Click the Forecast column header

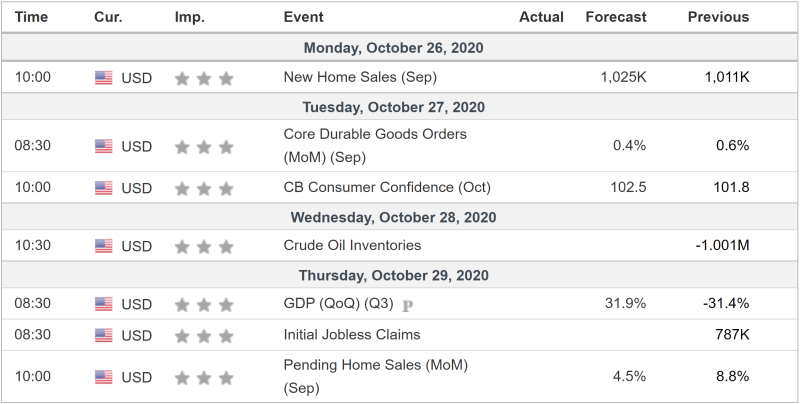coord(616,17)
